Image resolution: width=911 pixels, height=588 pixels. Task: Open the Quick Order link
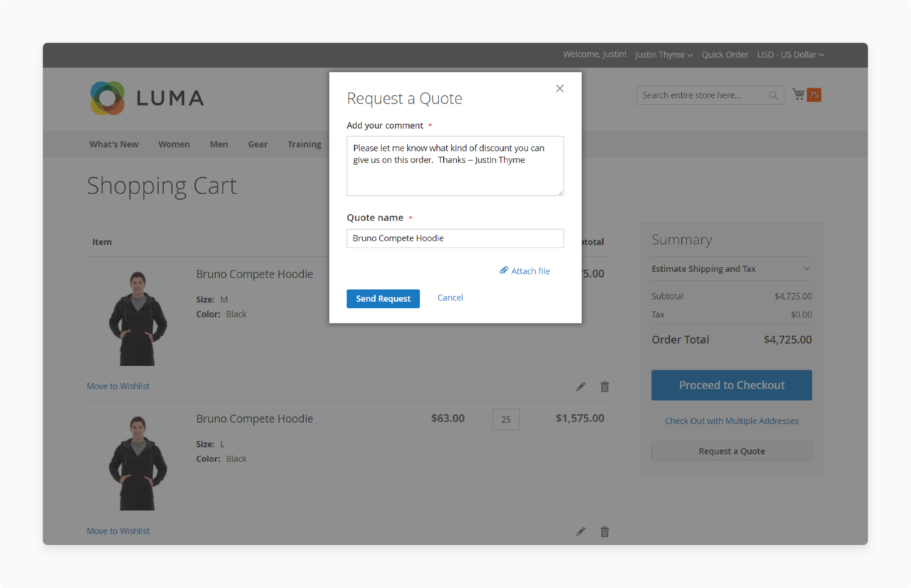click(x=725, y=55)
